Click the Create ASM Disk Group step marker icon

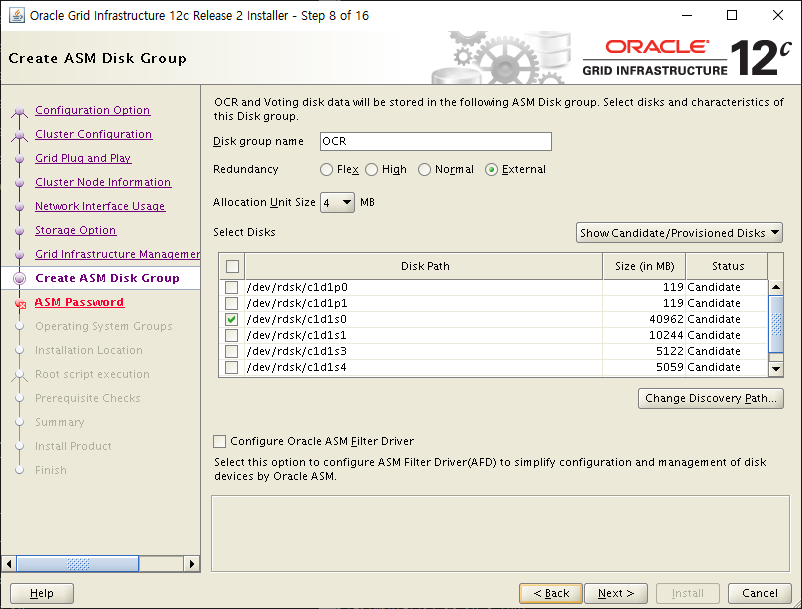click(x=19, y=278)
